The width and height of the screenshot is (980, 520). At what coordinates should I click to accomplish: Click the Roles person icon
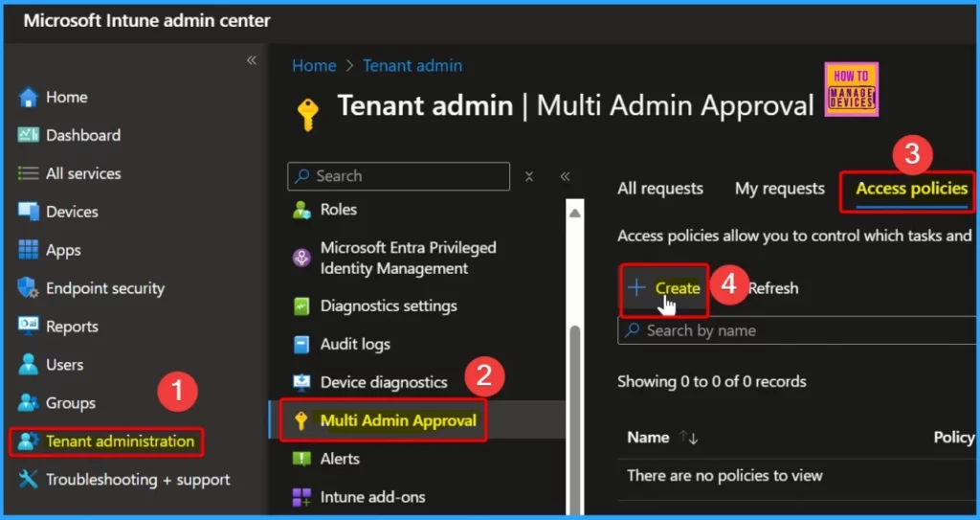coord(301,210)
